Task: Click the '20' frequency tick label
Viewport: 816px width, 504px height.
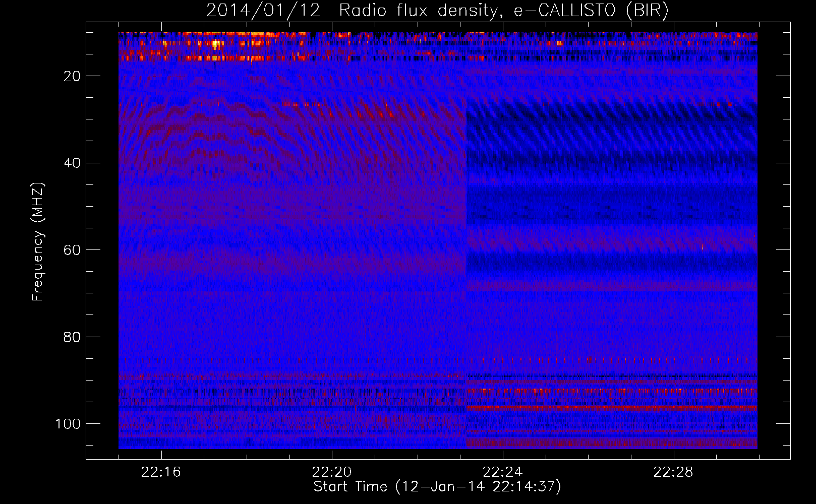Action: [x=73, y=76]
